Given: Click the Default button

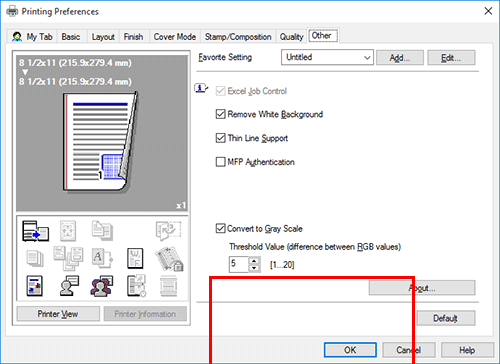Looking at the screenshot, I should (x=446, y=318).
